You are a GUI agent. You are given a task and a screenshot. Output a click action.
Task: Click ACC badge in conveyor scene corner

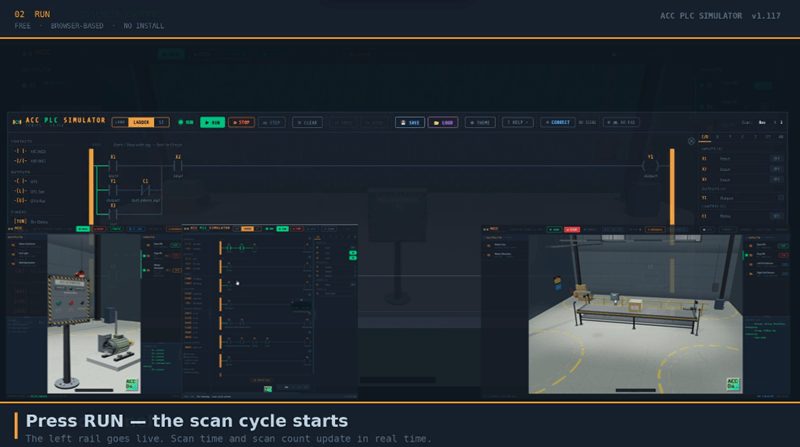coord(733,384)
